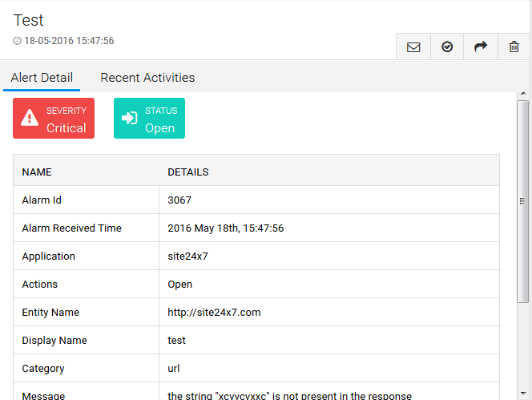Open the Recent Activities tab
Viewport: 532px width, 400px height.
point(147,78)
